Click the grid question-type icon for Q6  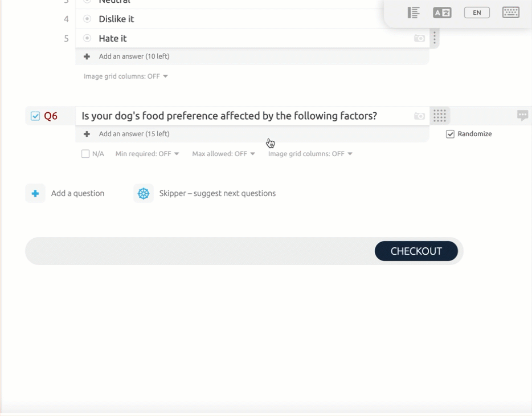[439, 116]
